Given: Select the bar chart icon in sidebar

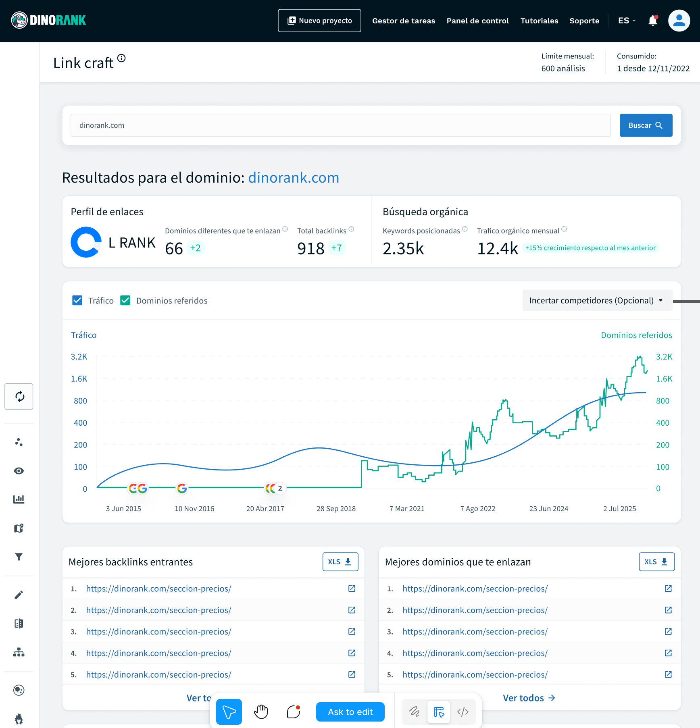Looking at the screenshot, I should pos(19,499).
